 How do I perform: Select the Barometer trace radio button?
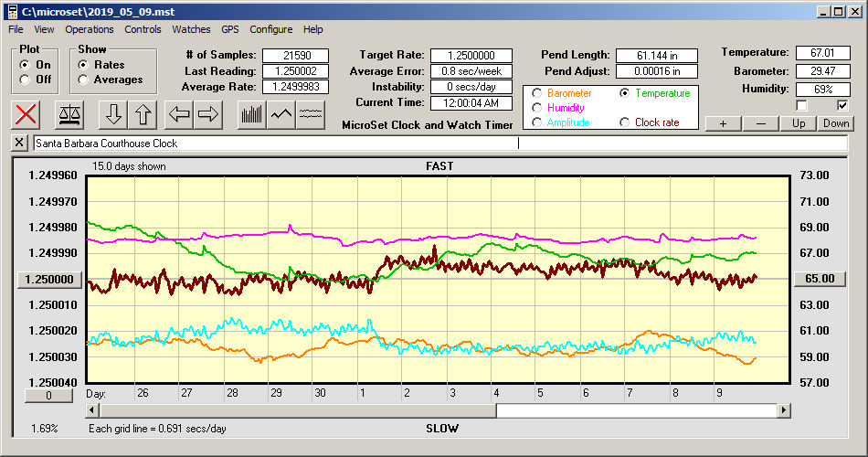[x=537, y=93]
